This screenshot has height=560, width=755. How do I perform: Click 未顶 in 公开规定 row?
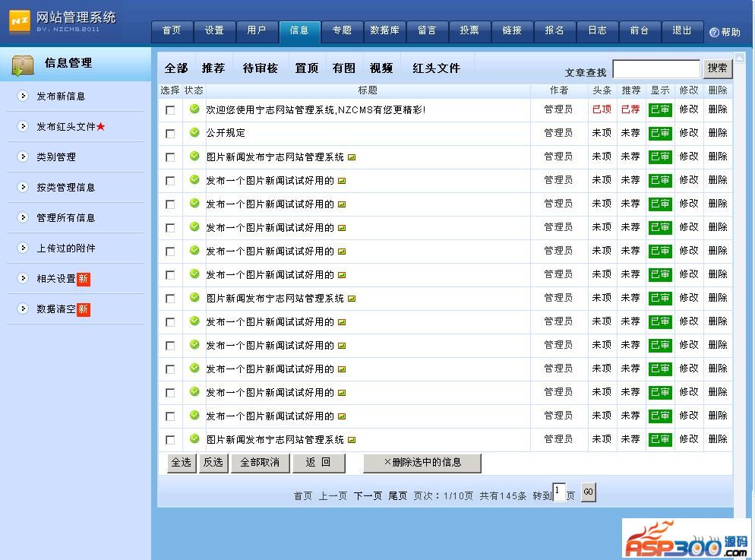[602, 133]
